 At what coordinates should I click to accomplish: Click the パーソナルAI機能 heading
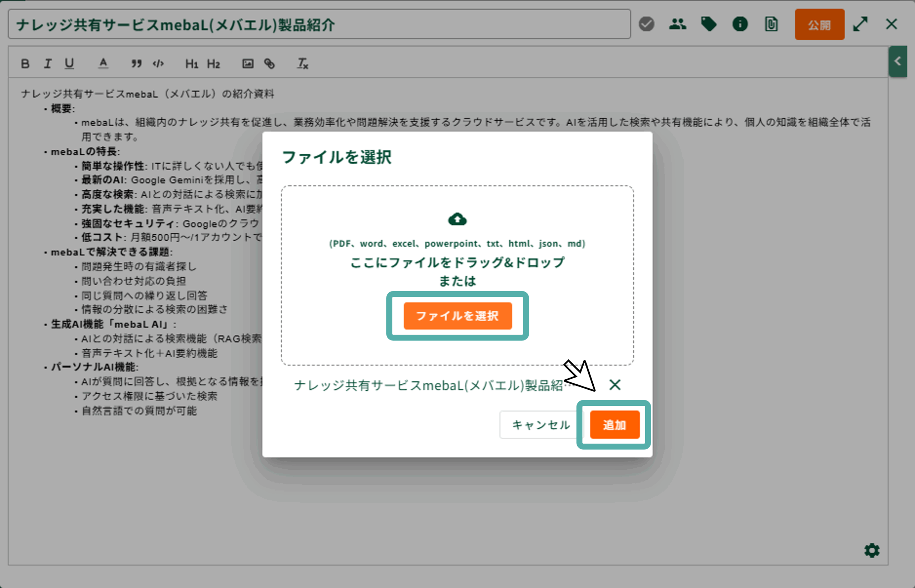coord(94,367)
